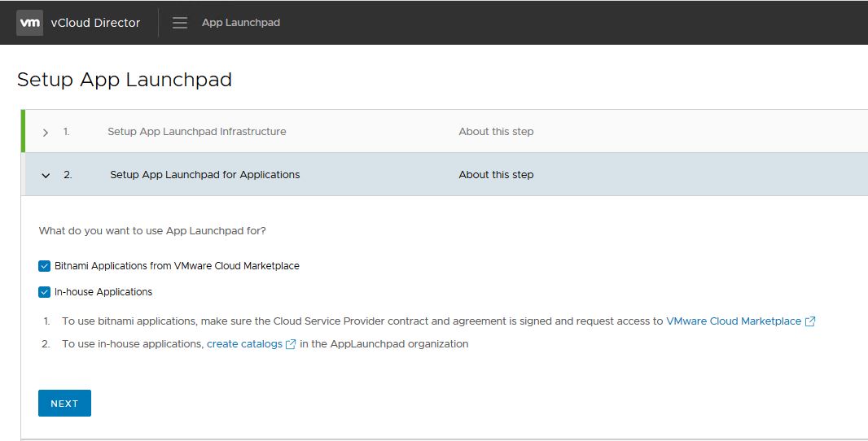Click the 'Setup App Launchpad' page heading

coord(125,80)
